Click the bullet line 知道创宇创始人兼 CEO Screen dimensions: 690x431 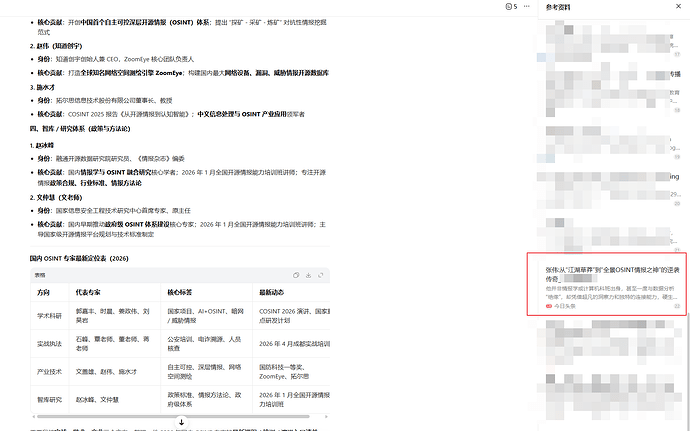pos(115,59)
